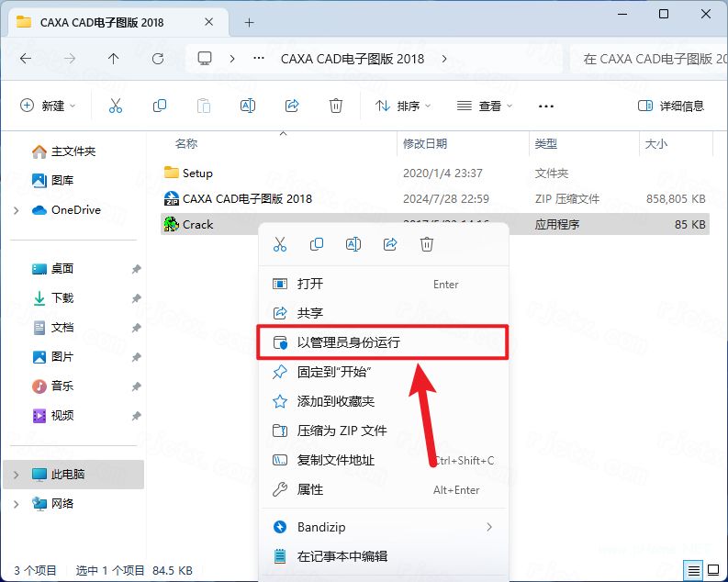This screenshot has width=728, height=582.
Task: Click the toolbar Share icon
Action: tap(292, 106)
